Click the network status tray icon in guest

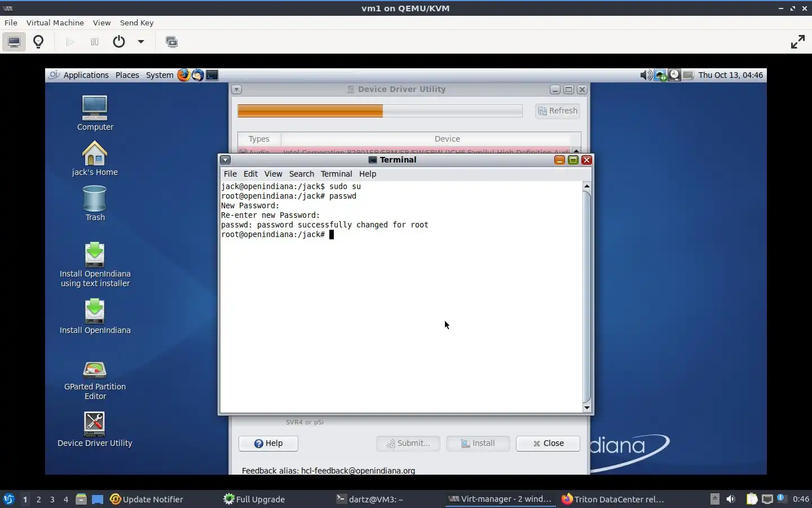click(x=660, y=75)
